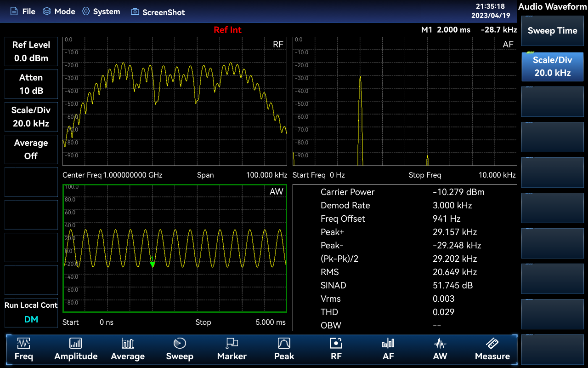This screenshot has height=368, width=588.
Task: Open the File menu
Action: pos(23,11)
